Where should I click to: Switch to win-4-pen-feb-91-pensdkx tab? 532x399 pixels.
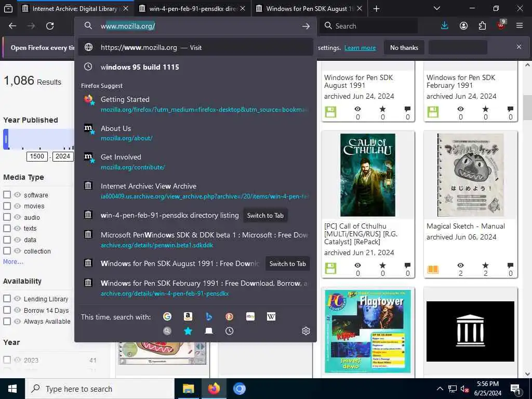coord(192,8)
